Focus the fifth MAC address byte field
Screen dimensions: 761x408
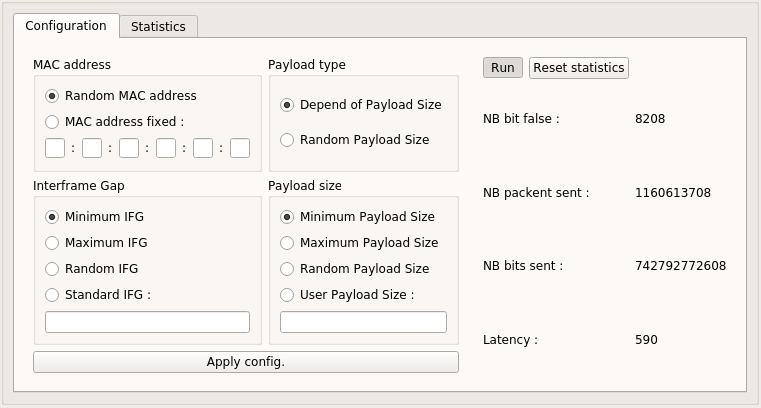pos(203,148)
